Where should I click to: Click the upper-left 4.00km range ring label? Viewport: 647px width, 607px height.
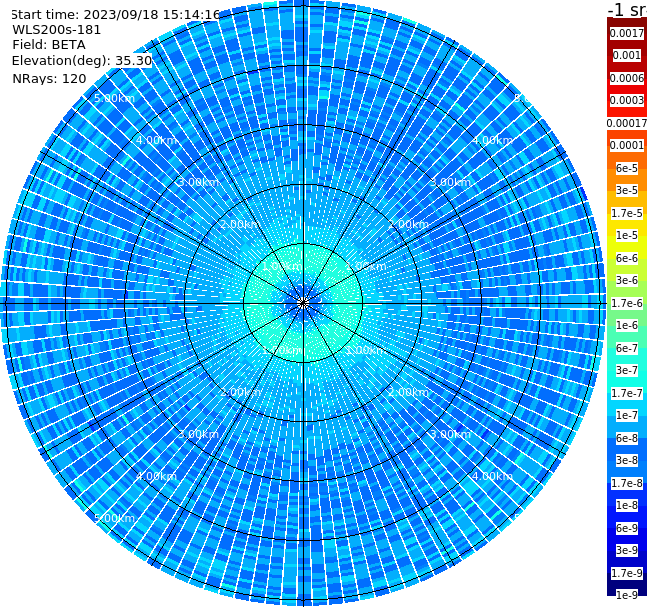pos(156,140)
